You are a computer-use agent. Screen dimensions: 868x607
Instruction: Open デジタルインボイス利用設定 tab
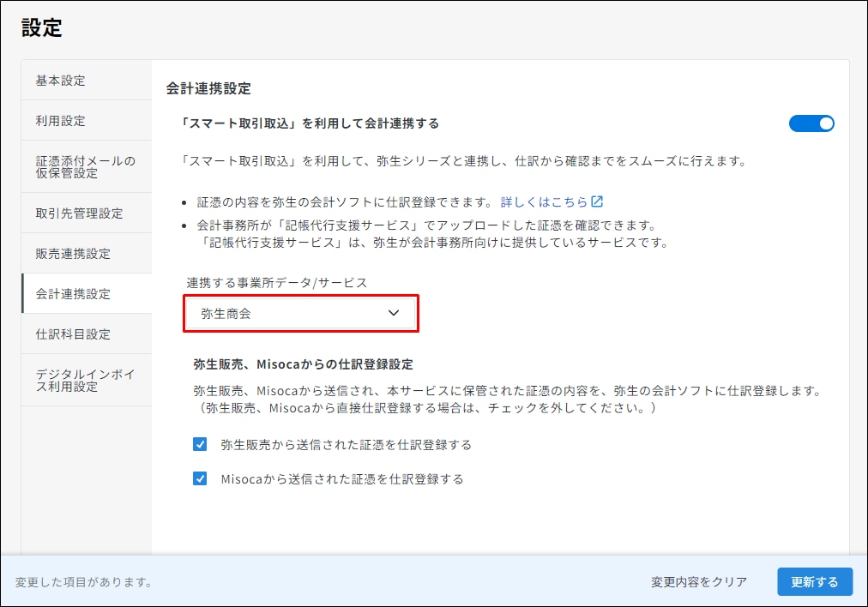87,380
